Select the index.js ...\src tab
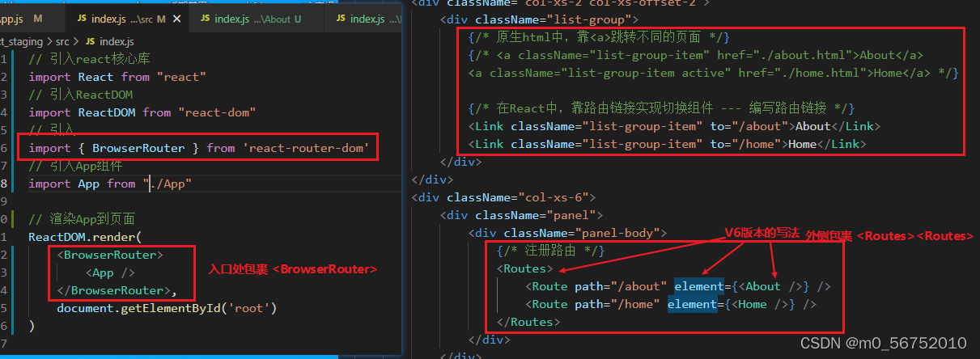The height and width of the screenshot is (359, 980). [x=127, y=18]
